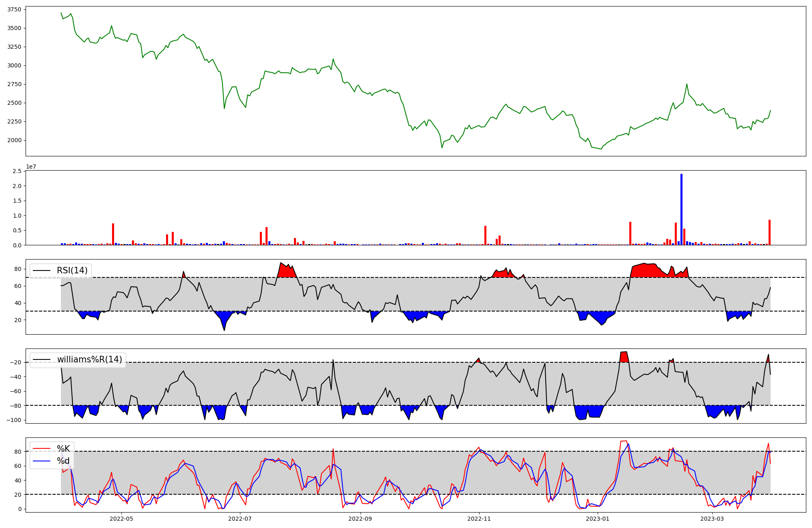Select the %K legend entry text
This screenshot has height=528, width=812.
(63, 449)
